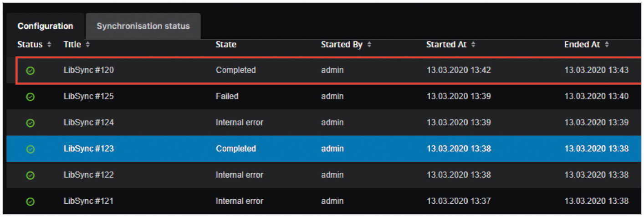644x217 pixels.
Task: Click status check icon for LibSync #120
Action: 31,71
